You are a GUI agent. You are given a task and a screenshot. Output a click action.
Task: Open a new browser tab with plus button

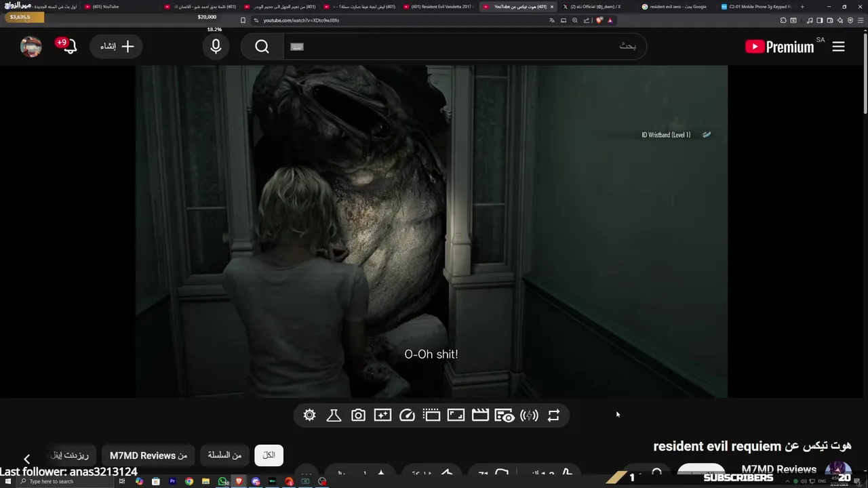(802, 7)
